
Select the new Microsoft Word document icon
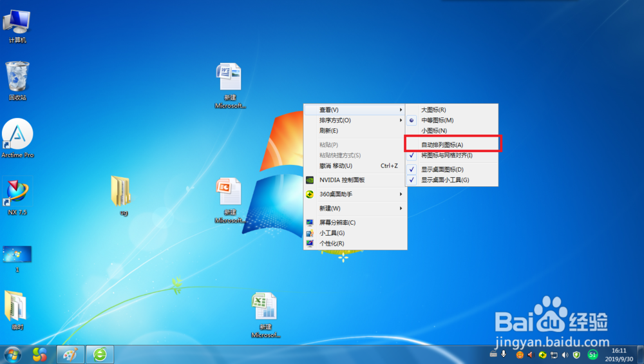(x=230, y=86)
